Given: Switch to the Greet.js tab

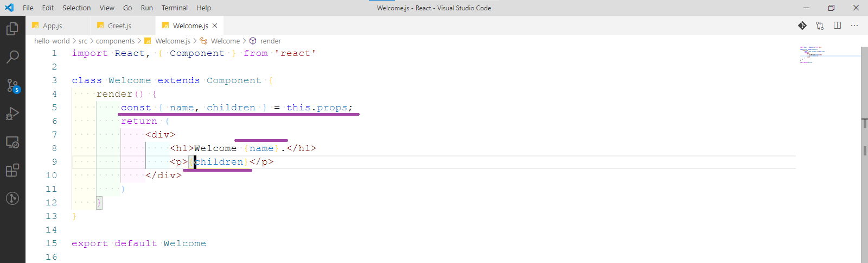Looking at the screenshot, I should 119,26.
